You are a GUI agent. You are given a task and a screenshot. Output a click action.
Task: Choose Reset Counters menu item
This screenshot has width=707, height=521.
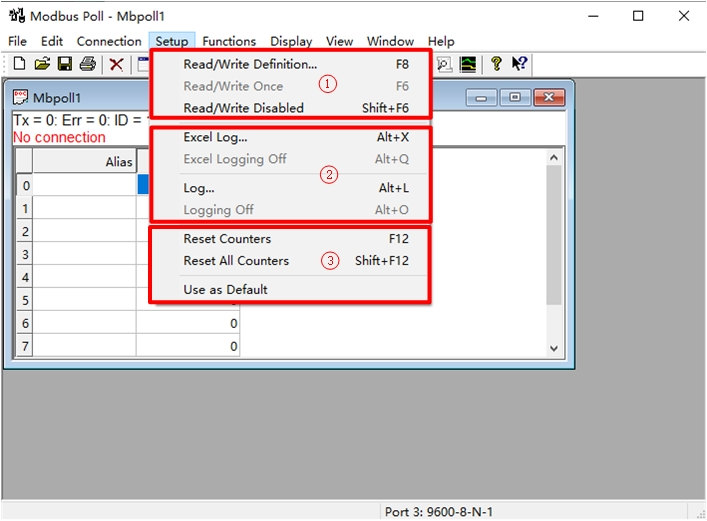[x=290, y=239]
